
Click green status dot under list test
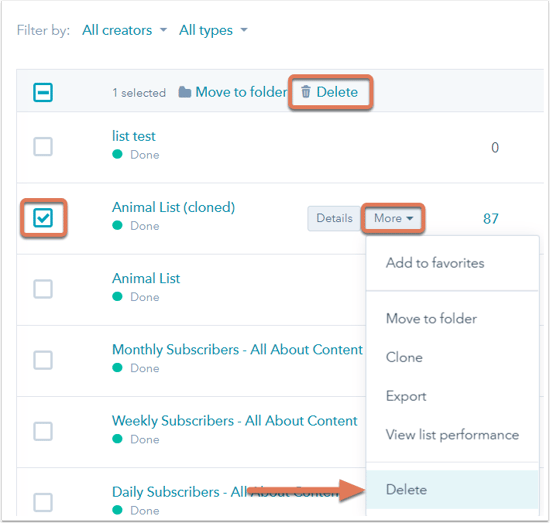point(117,154)
